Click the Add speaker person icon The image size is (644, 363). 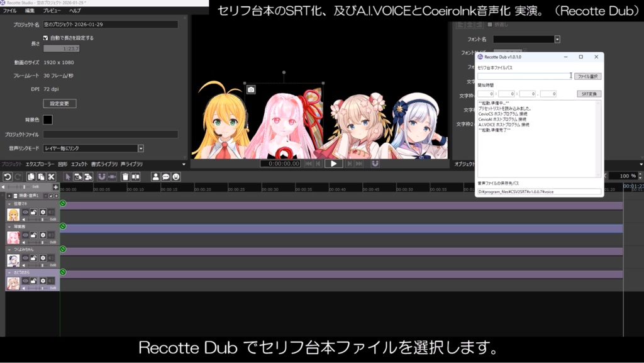point(155,177)
